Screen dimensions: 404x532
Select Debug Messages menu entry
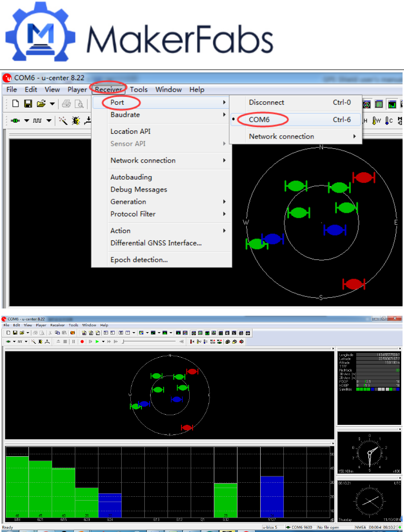tap(139, 189)
